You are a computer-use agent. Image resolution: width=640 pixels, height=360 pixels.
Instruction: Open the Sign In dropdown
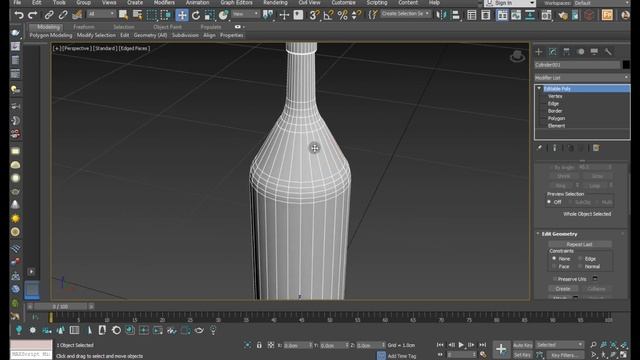510,3
